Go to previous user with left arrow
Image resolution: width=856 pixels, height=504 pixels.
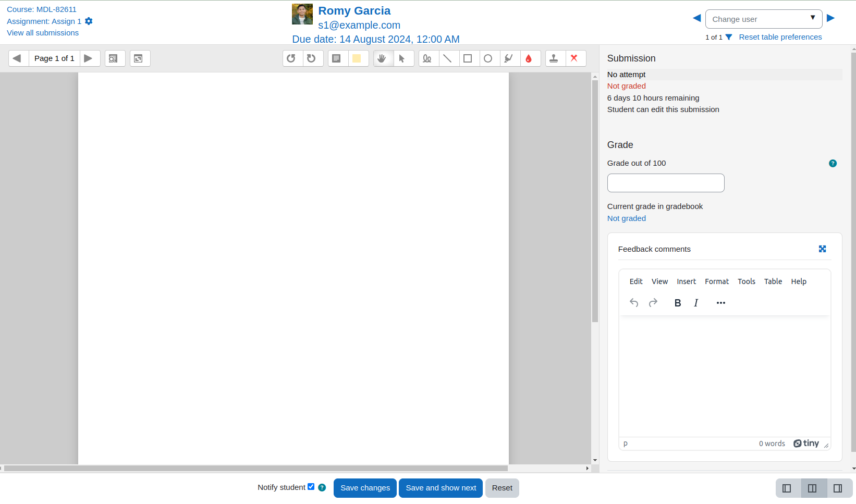pos(696,18)
